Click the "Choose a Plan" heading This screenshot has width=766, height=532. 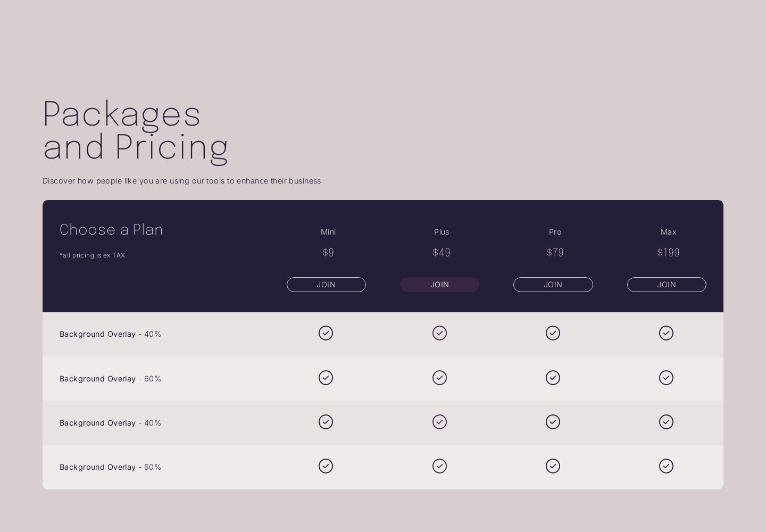pos(111,230)
